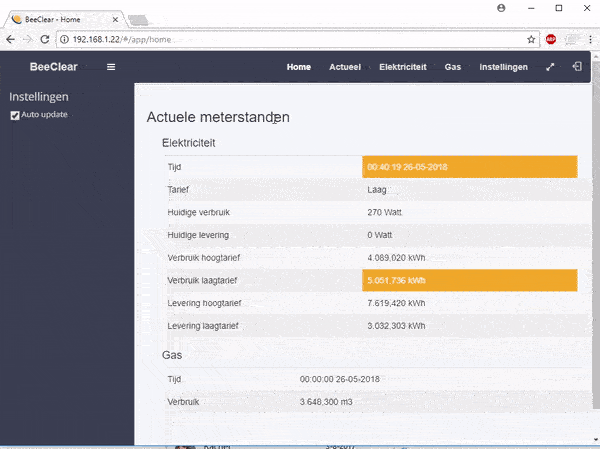Open the Chrome user profile icon

500,8
